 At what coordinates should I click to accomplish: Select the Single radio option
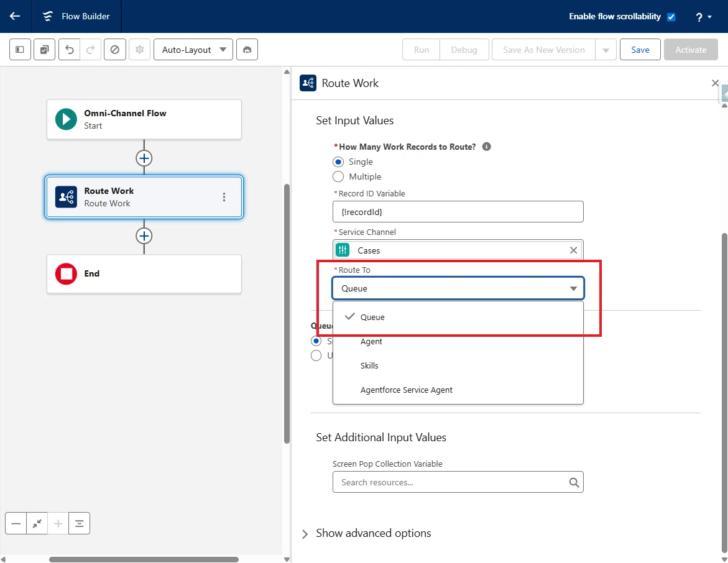pyautogui.click(x=338, y=162)
